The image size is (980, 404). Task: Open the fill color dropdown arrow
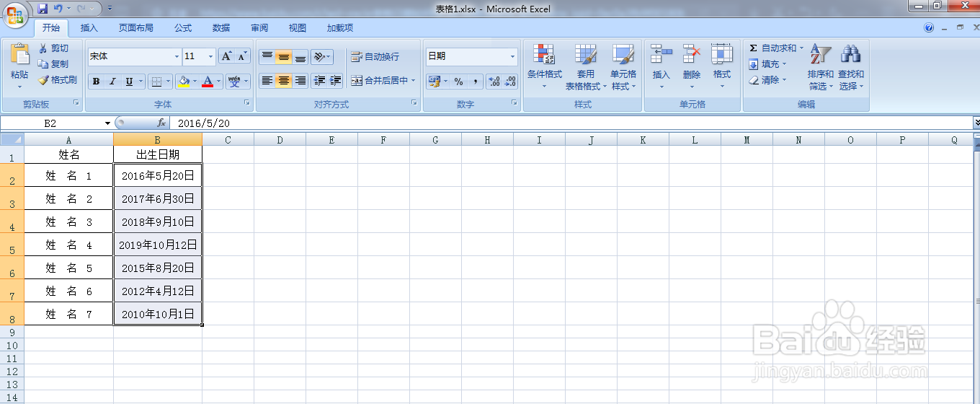click(195, 82)
